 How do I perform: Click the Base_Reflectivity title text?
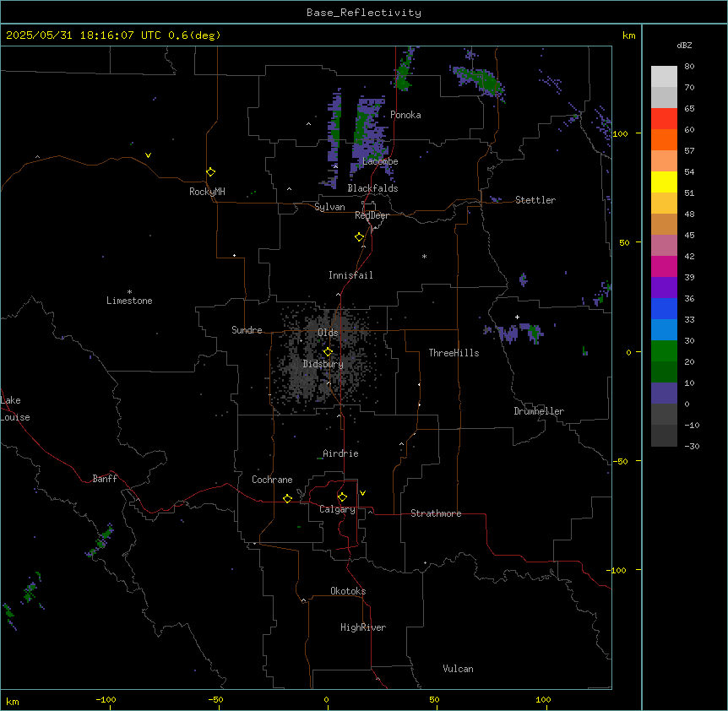click(364, 13)
